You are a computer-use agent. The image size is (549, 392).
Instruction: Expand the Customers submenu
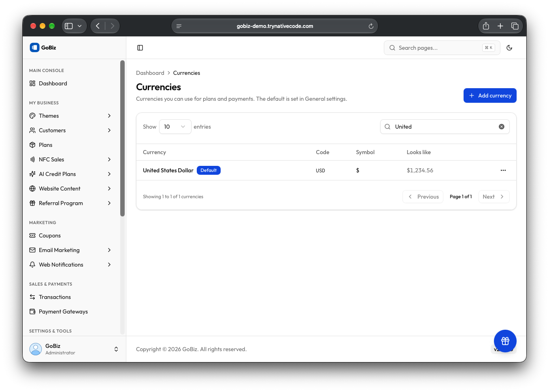(x=71, y=130)
